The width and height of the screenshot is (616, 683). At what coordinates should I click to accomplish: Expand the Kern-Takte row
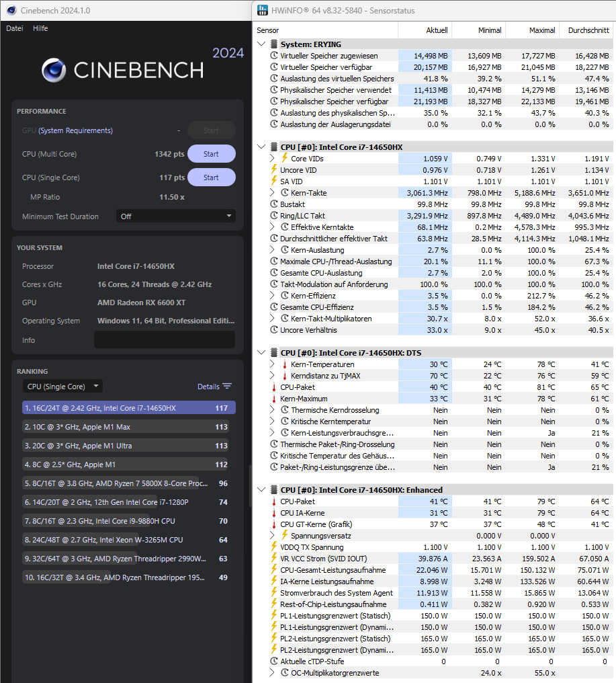[272, 192]
